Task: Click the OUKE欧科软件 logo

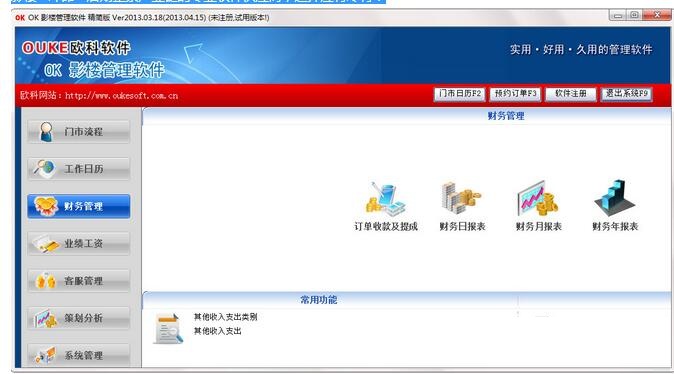Action: (76, 48)
